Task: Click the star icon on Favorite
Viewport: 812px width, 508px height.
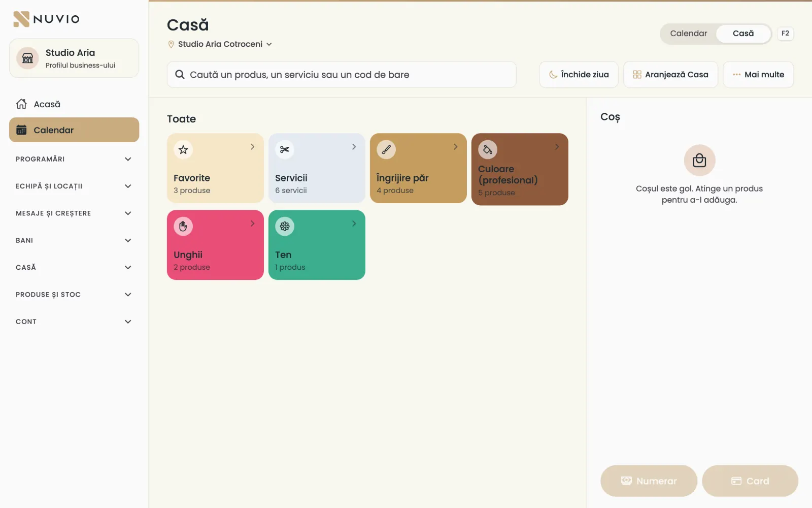Action: point(183,149)
